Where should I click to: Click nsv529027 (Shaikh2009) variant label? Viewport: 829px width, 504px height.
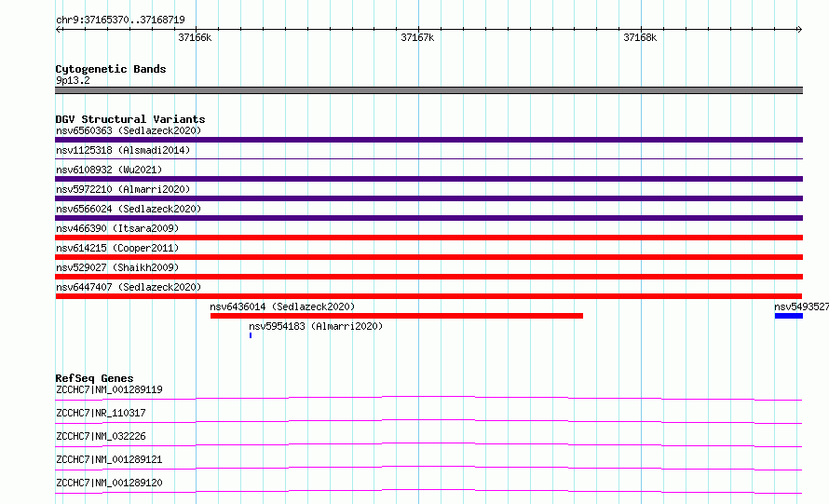117,267
